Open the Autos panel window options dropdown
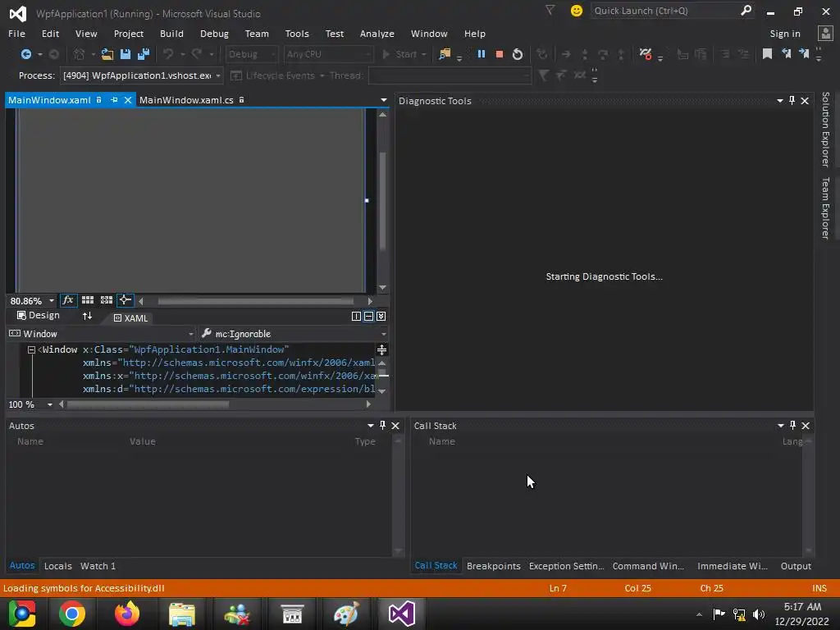840x630 pixels. (x=371, y=426)
